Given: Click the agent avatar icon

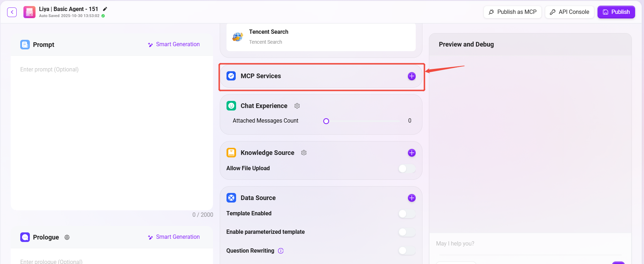Looking at the screenshot, I should [29, 12].
